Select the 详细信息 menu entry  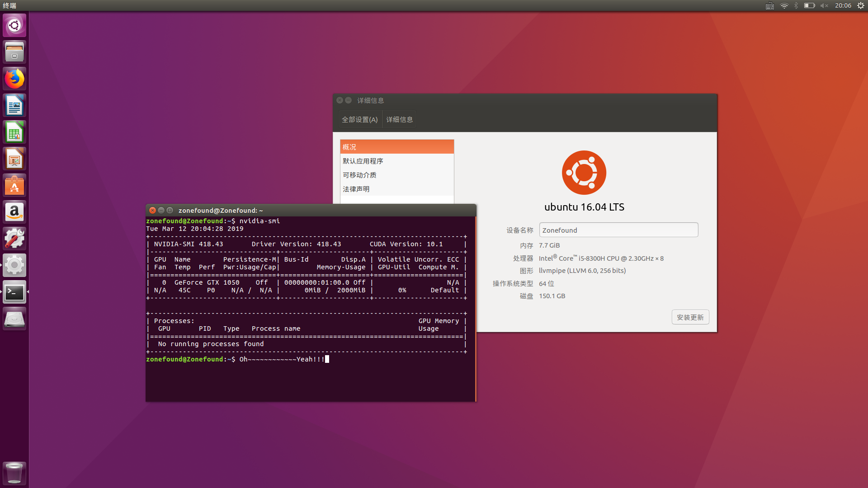coord(399,119)
